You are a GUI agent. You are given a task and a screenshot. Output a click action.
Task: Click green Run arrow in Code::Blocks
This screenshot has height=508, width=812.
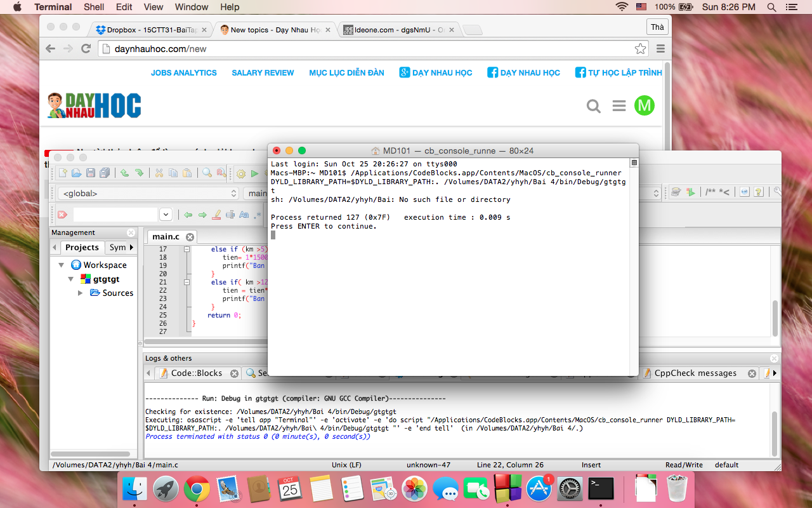(254, 173)
